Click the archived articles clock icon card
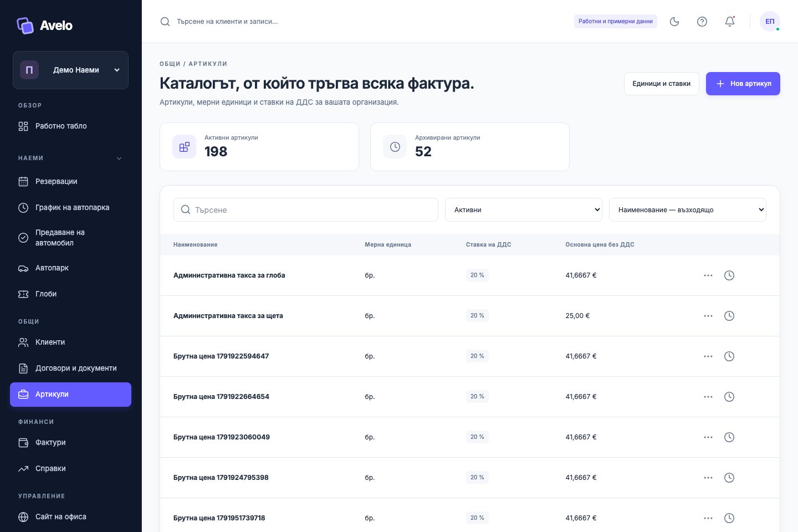798x532 pixels. [x=395, y=147]
